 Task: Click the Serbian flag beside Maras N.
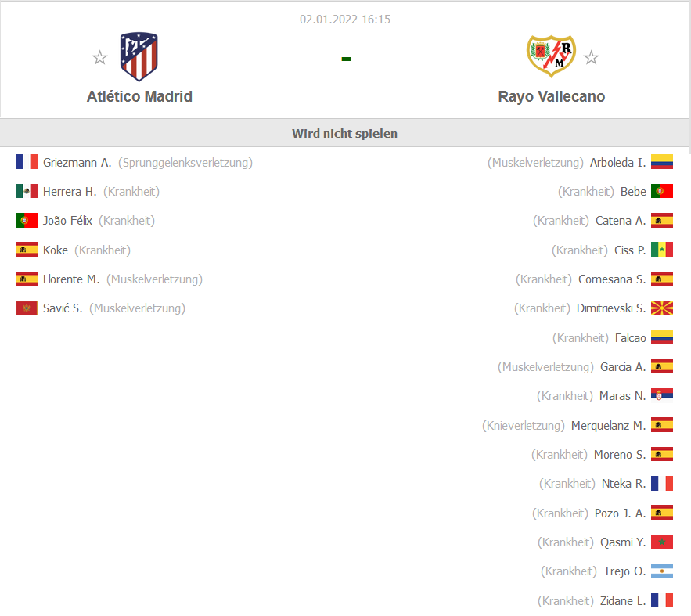(x=662, y=395)
